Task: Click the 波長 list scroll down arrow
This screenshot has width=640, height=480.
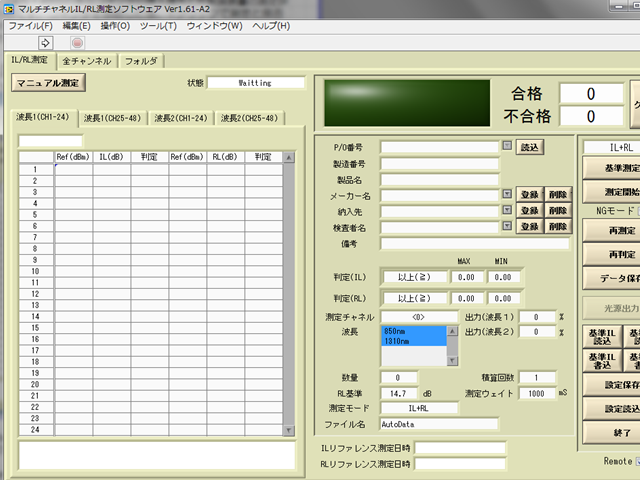Action: 452,360
